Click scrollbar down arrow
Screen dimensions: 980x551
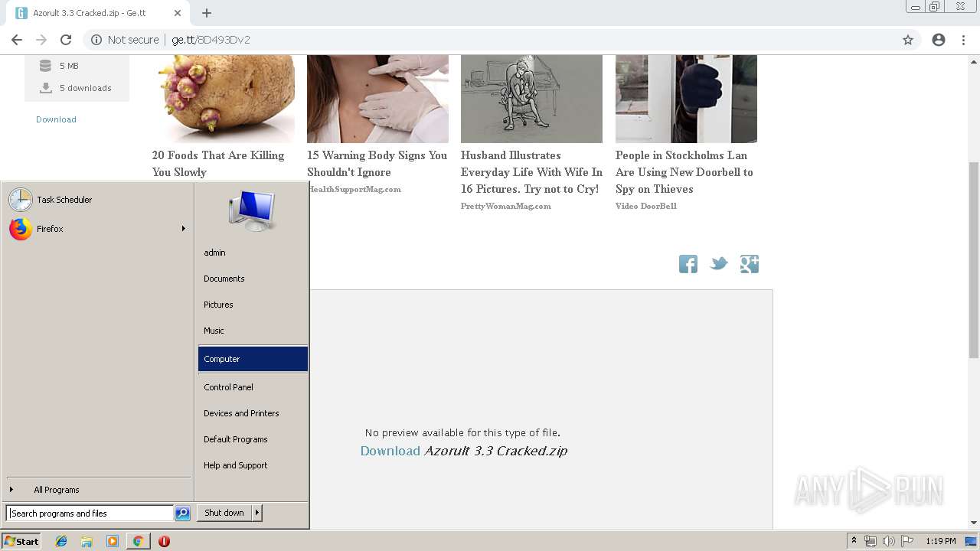974,523
